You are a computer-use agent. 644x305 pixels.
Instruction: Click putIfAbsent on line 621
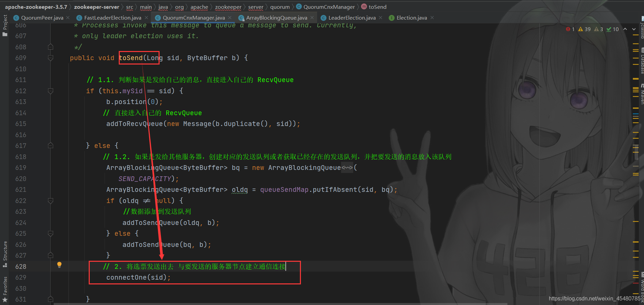(x=335, y=189)
